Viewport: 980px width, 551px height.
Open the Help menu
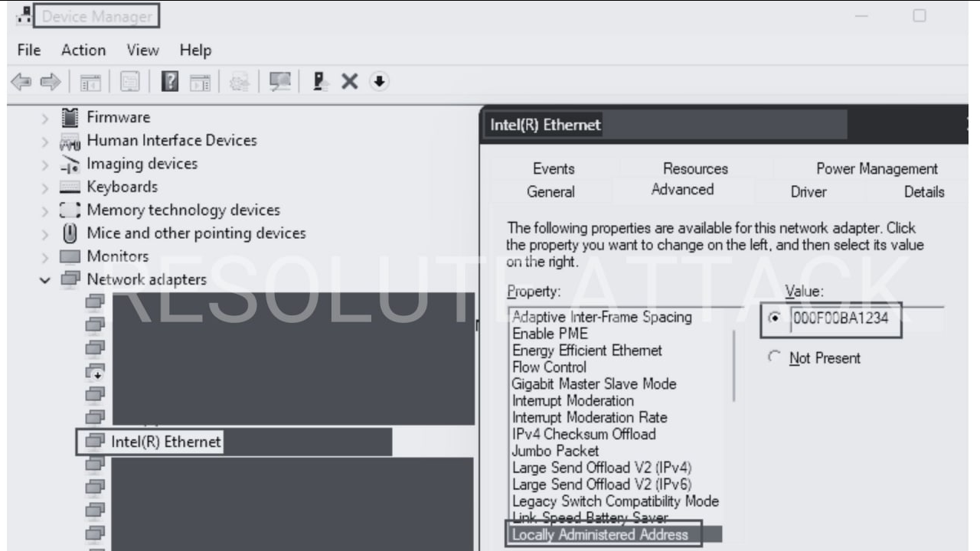click(x=195, y=50)
